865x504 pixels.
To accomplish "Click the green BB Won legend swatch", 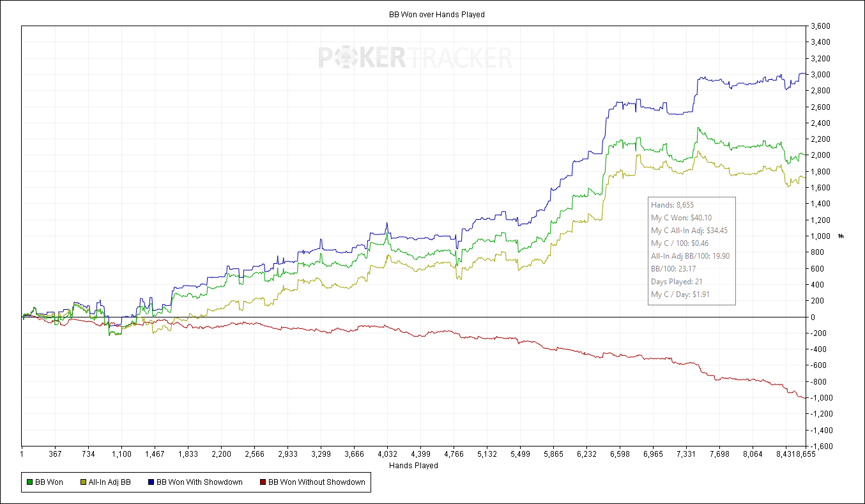I will 30,482.
